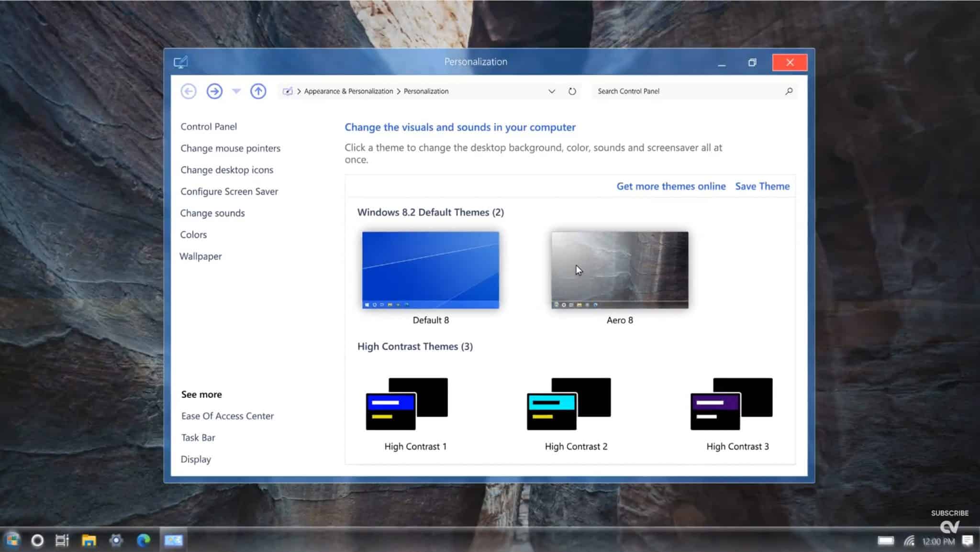The width and height of the screenshot is (980, 552).
Task: Open the back button history dropdown
Action: coord(236,91)
